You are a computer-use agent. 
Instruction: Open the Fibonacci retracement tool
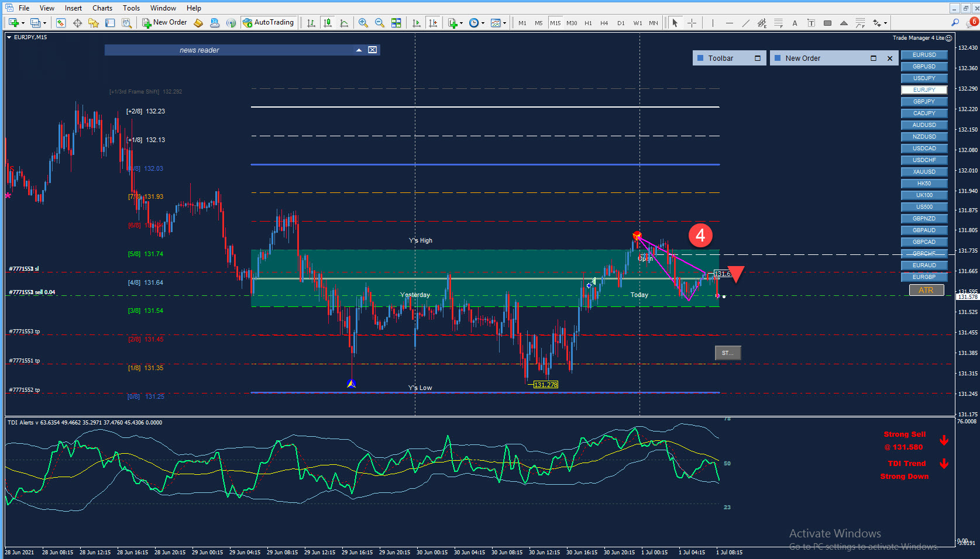(778, 23)
